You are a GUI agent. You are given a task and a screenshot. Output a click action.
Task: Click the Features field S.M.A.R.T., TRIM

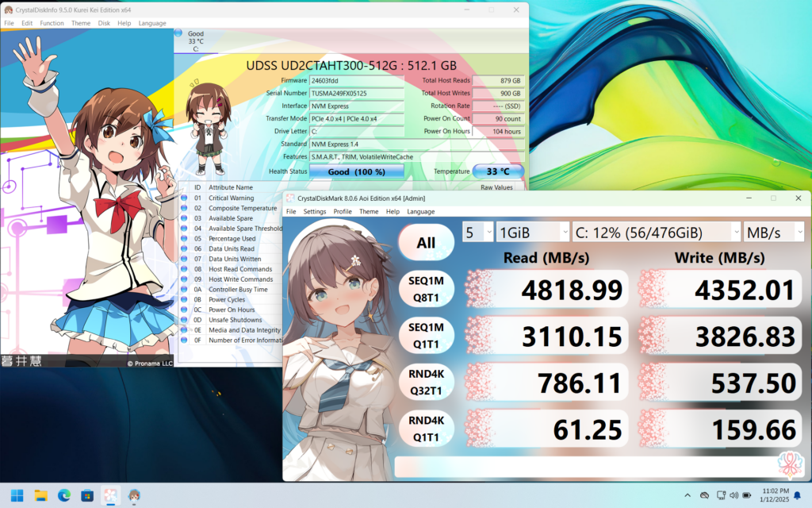tap(417, 156)
